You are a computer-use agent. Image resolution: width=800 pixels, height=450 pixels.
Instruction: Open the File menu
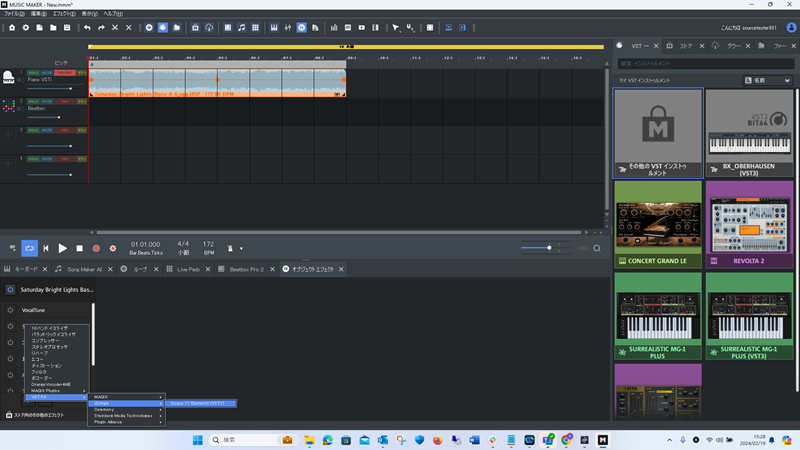(14, 14)
